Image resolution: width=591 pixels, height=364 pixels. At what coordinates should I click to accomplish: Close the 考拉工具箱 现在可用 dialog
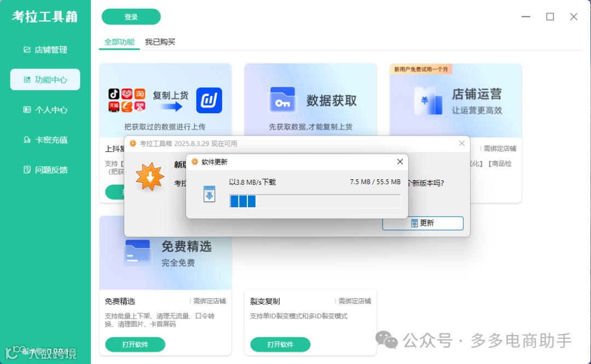[462, 143]
